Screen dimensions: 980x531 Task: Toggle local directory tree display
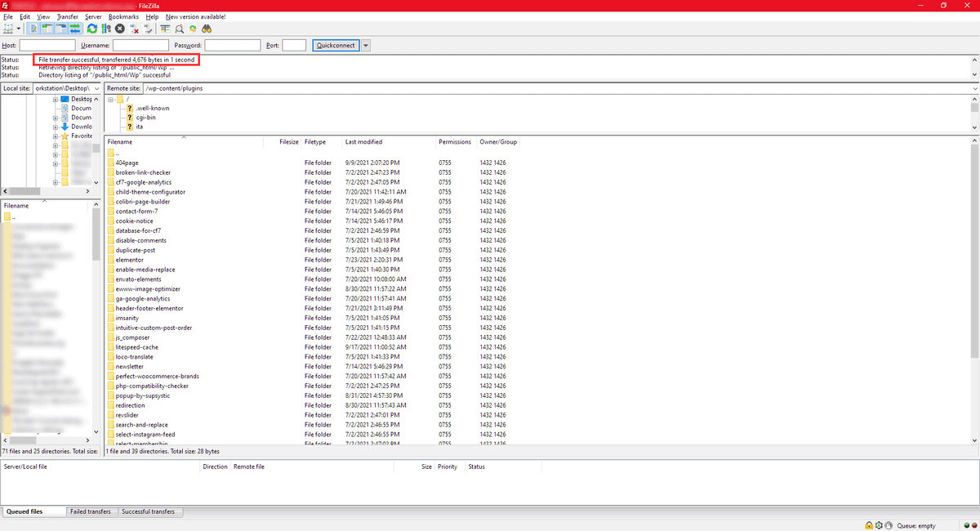coord(47,29)
